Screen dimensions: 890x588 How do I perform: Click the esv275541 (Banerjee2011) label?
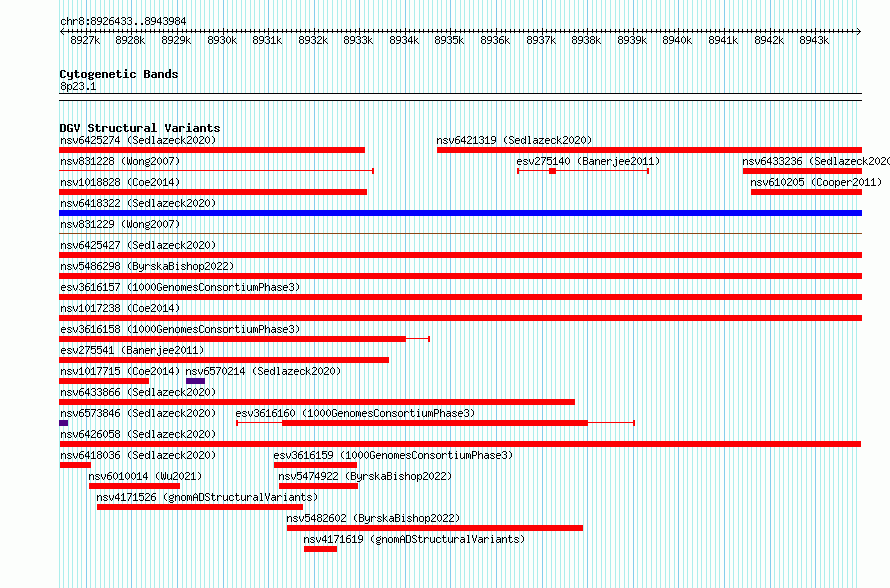tap(132, 350)
